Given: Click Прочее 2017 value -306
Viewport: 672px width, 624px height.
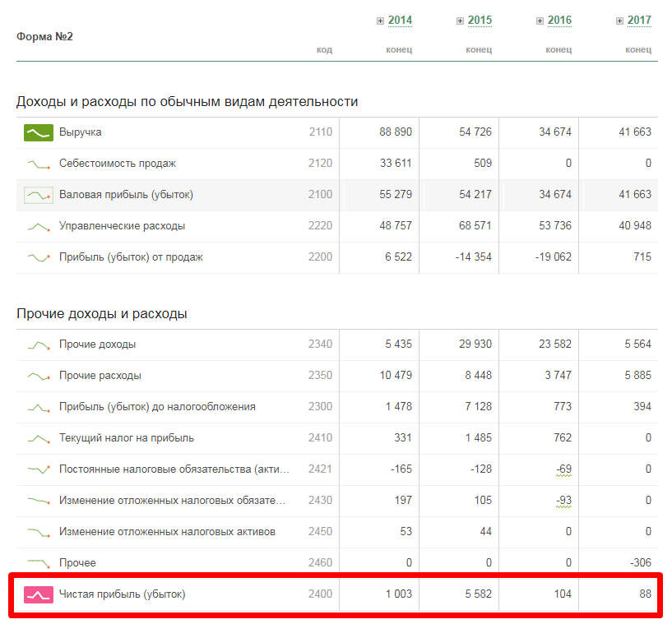Looking at the screenshot, I should coord(640,563).
